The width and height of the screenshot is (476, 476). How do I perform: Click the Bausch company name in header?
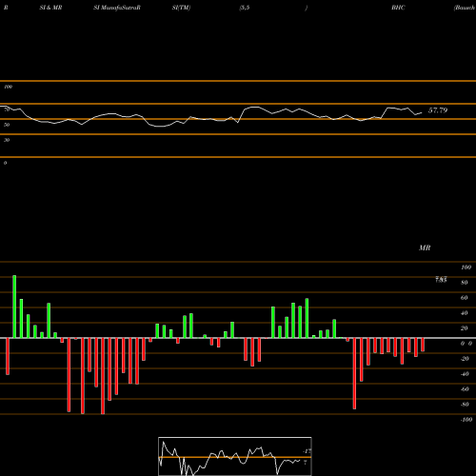pyautogui.click(x=465, y=8)
